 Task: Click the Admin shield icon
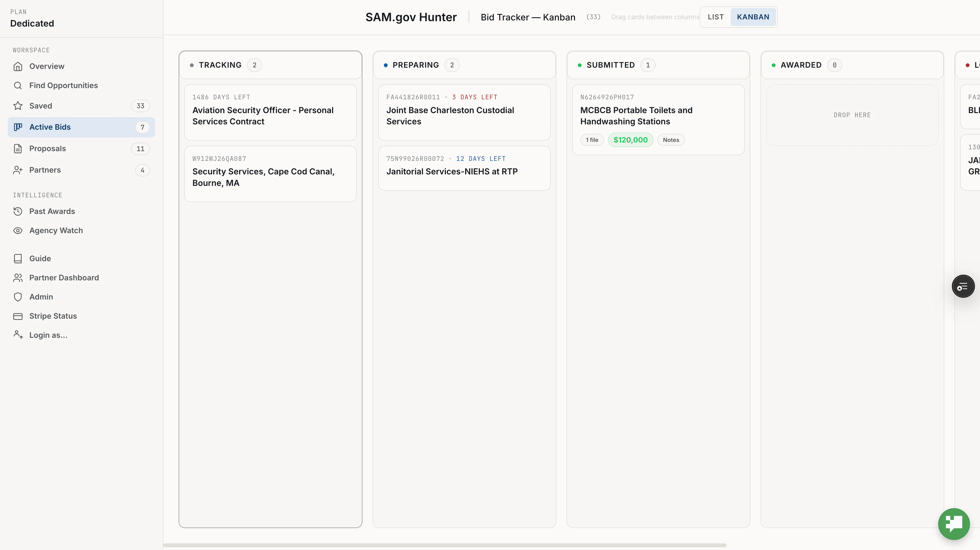coord(18,297)
